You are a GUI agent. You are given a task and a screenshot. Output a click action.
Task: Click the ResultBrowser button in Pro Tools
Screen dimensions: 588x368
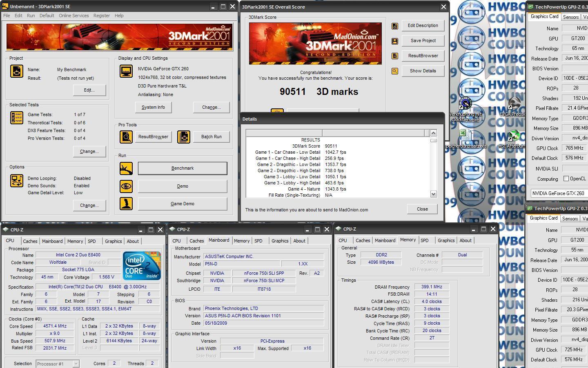coord(153,137)
